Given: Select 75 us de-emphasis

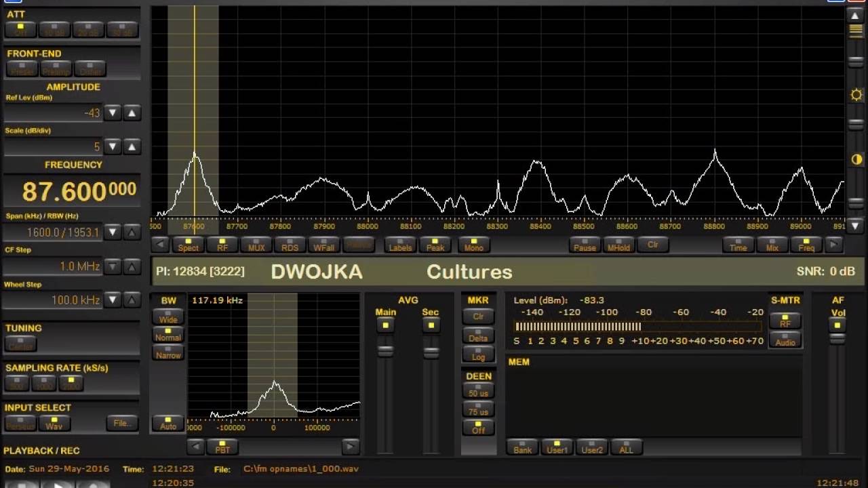Looking at the screenshot, I should point(478,409).
